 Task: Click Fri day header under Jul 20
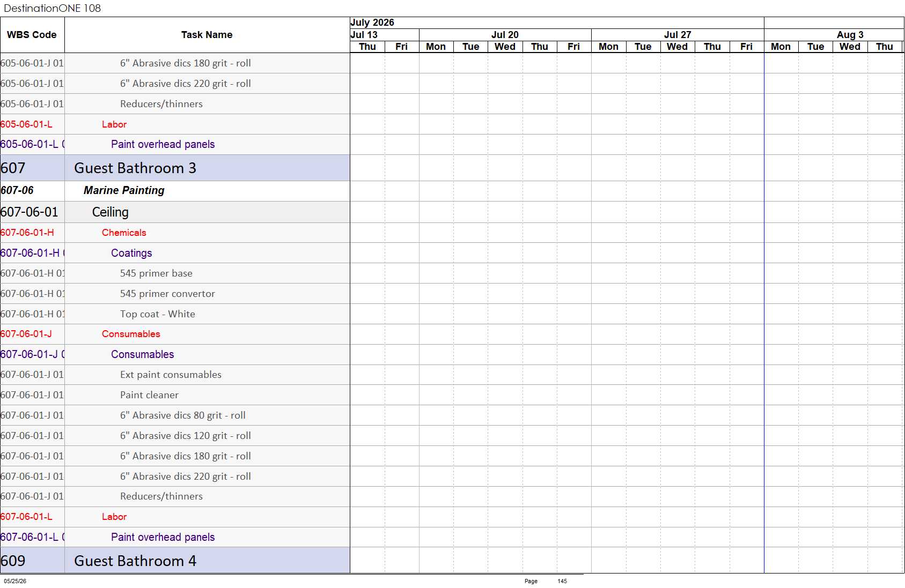(x=573, y=47)
